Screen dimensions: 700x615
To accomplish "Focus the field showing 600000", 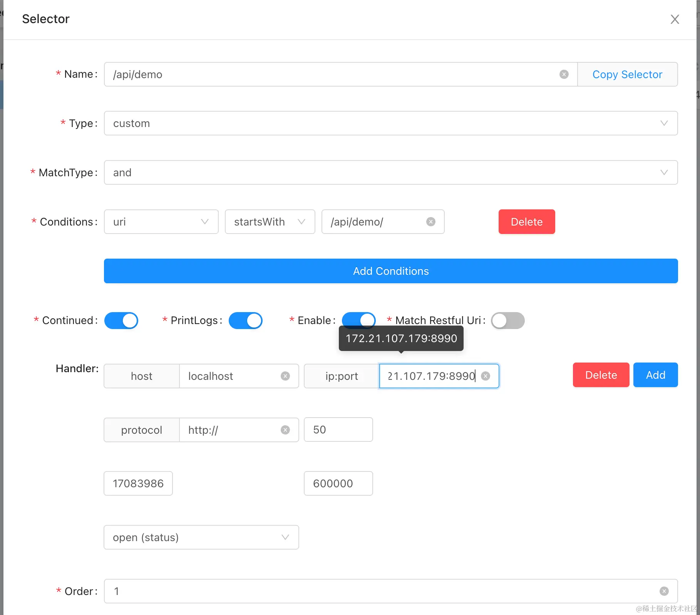I will [x=338, y=483].
